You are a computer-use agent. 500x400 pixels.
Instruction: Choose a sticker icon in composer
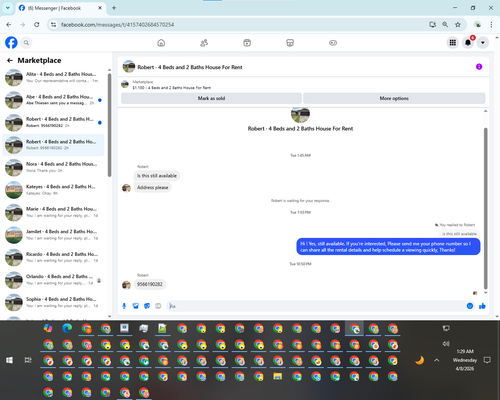[147, 306]
